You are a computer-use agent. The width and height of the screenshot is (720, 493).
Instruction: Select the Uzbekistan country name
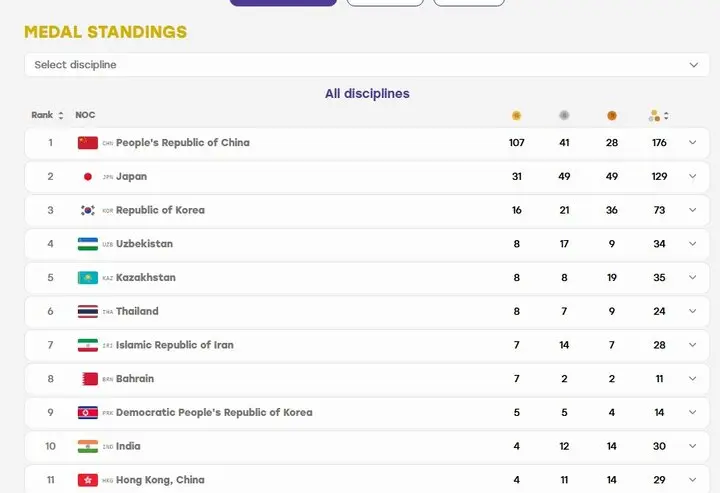tap(144, 244)
